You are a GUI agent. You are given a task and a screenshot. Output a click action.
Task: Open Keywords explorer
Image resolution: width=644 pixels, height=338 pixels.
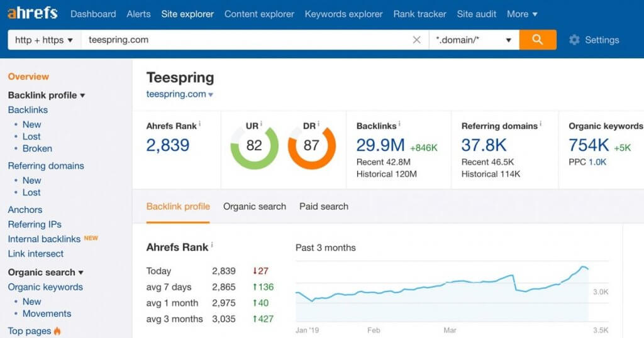[x=343, y=14]
